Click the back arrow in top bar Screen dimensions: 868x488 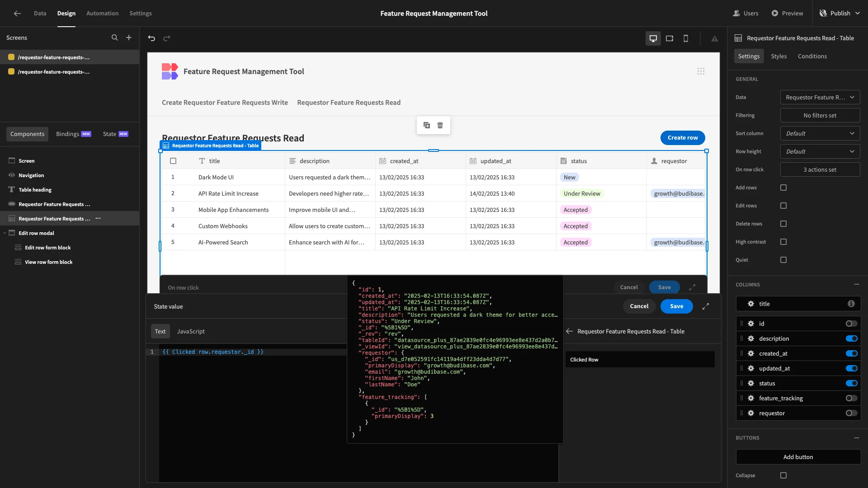[x=17, y=14]
